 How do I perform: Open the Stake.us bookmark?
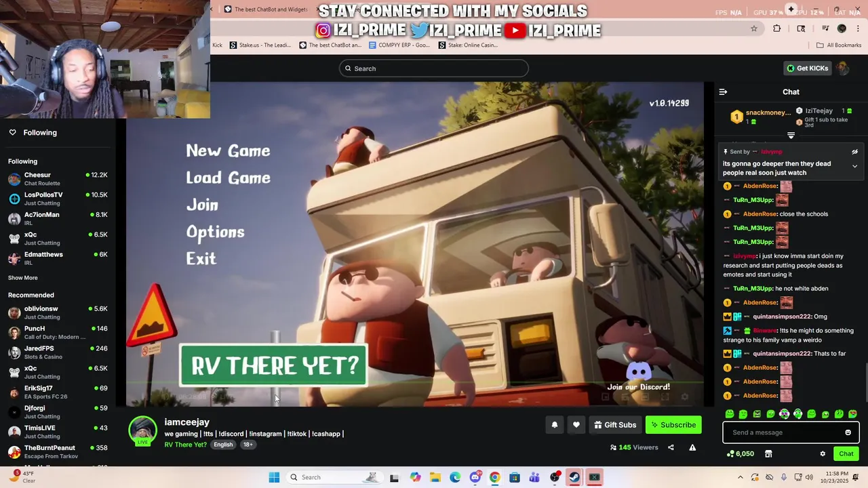tap(260, 45)
